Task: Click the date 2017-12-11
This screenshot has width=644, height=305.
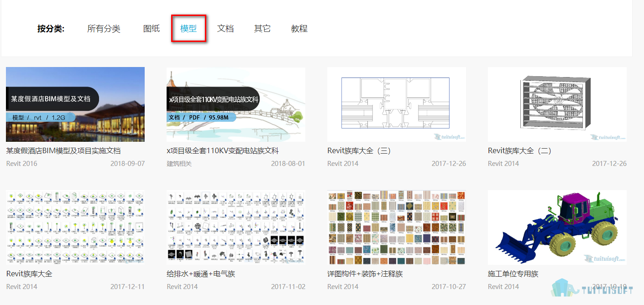Action: [x=127, y=287]
